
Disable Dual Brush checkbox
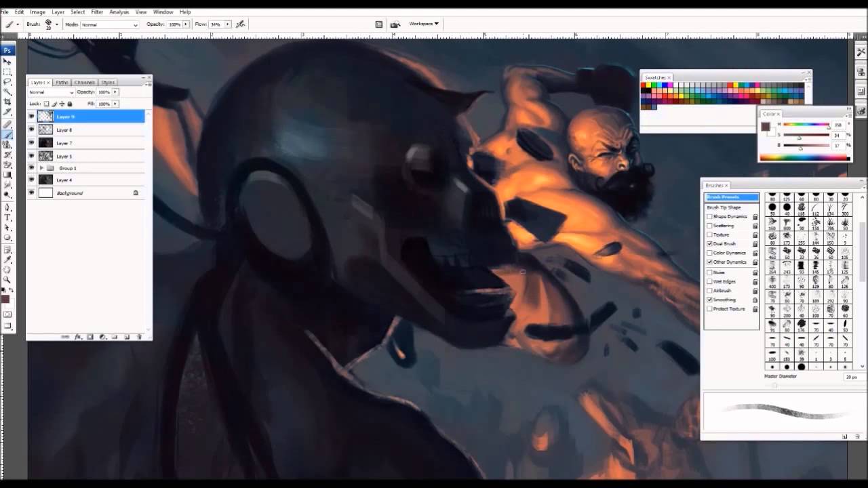(x=709, y=244)
